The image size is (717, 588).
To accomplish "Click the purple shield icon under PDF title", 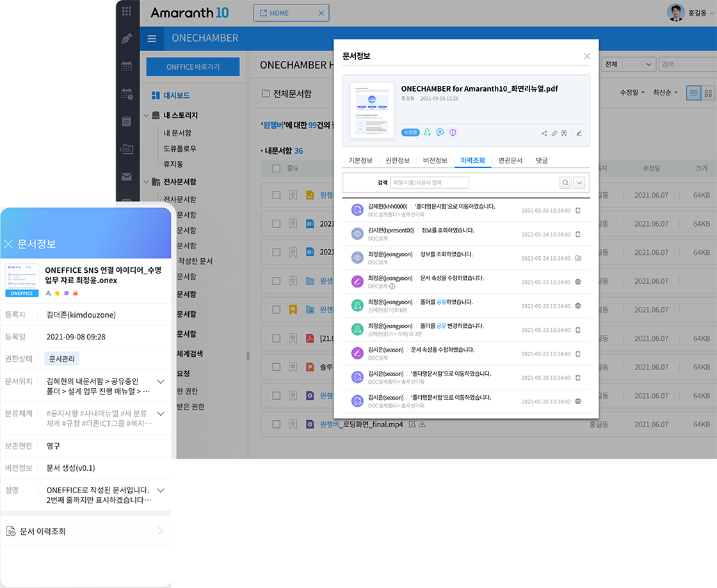I will pos(453,132).
